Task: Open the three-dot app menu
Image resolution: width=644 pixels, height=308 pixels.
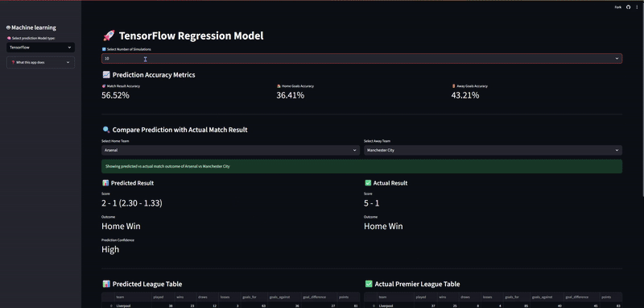Action: (637, 7)
